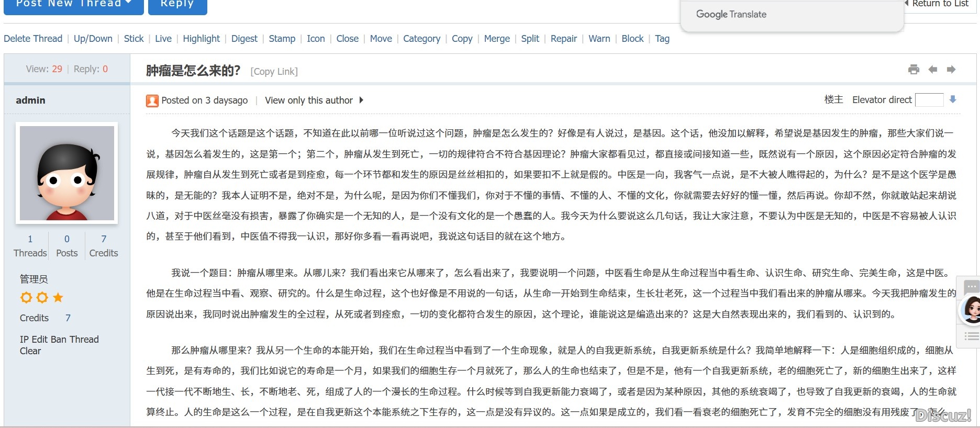Click the elevator jump down-arrow icon
980x428 pixels.
[953, 99]
